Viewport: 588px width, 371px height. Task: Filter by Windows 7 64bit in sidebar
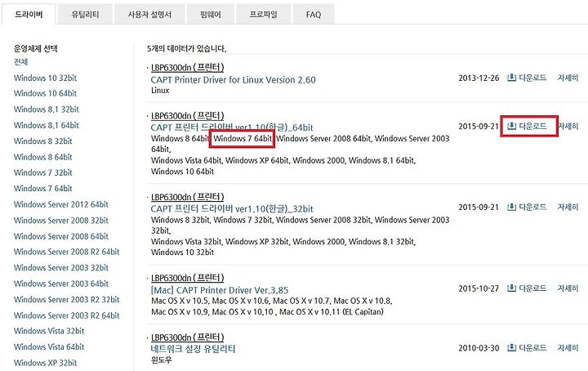tap(42, 189)
